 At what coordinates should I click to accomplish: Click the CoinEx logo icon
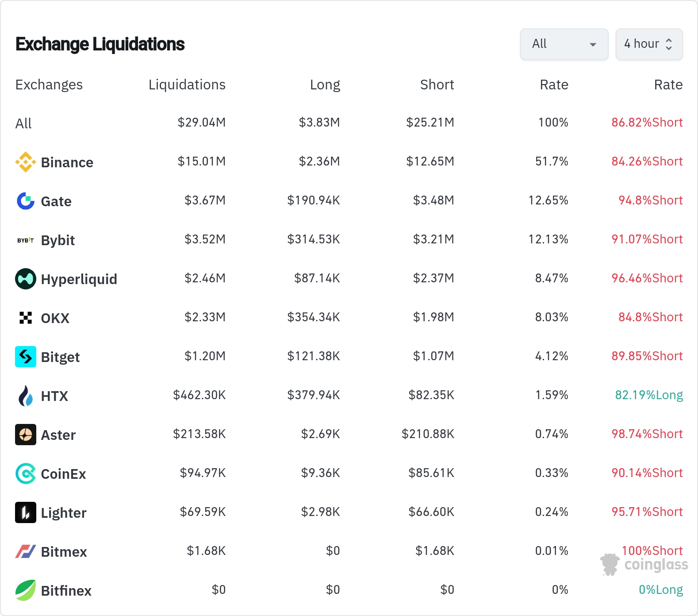click(26, 474)
